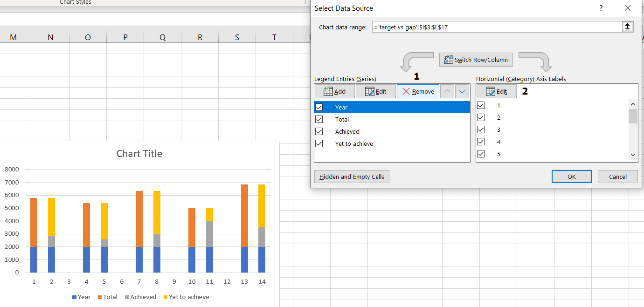Confirm changes with OK

[x=571, y=177]
